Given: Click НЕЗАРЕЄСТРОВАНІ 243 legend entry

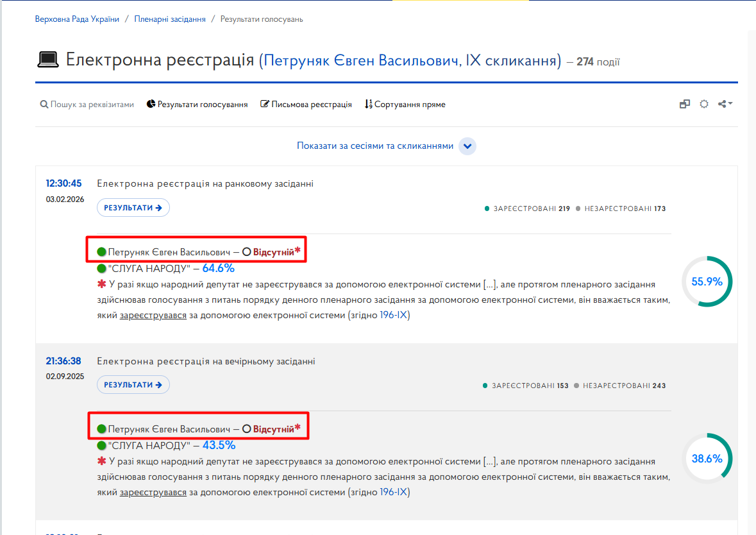Looking at the screenshot, I should 619,386.
